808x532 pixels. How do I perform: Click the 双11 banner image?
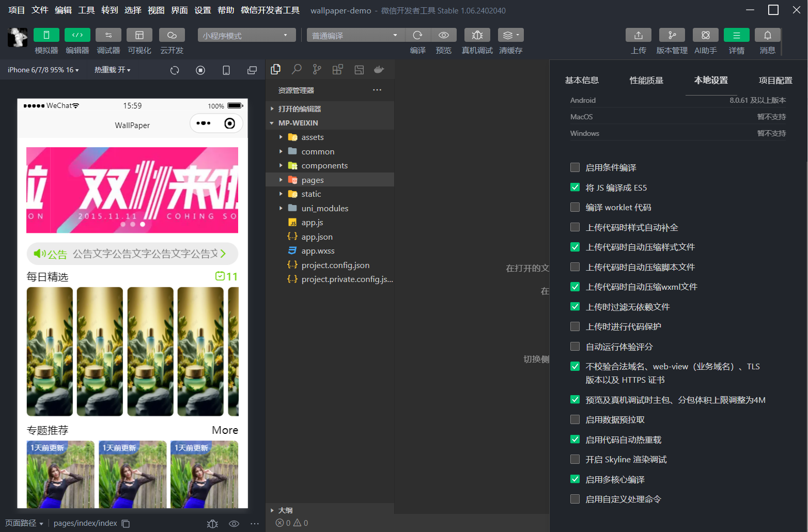coord(132,190)
